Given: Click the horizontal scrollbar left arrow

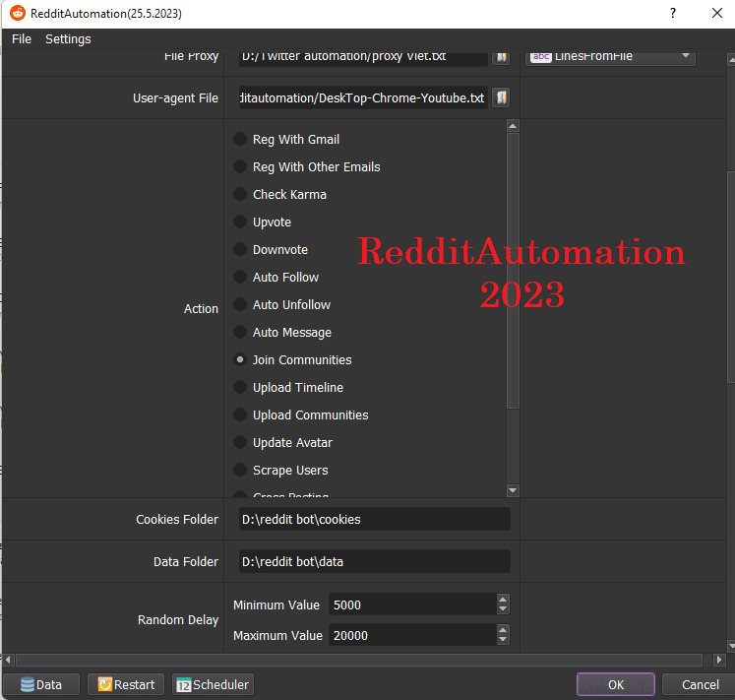Looking at the screenshot, I should (x=8, y=660).
